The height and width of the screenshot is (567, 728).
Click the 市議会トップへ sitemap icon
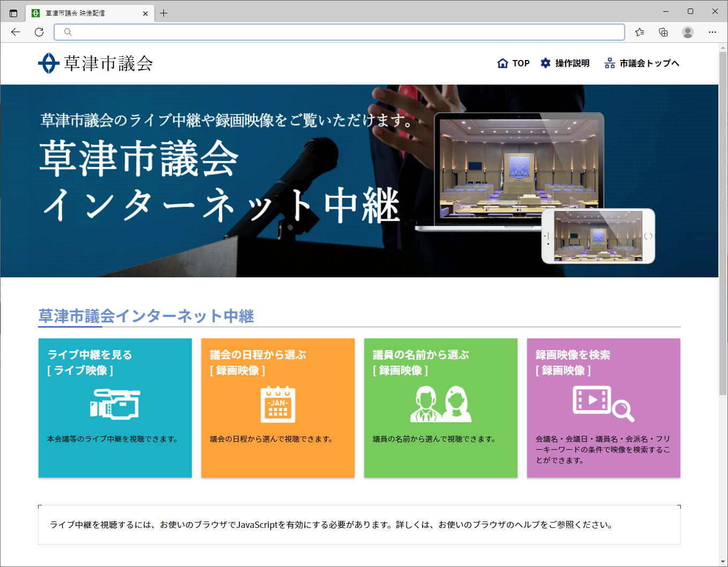click(610, 63)
